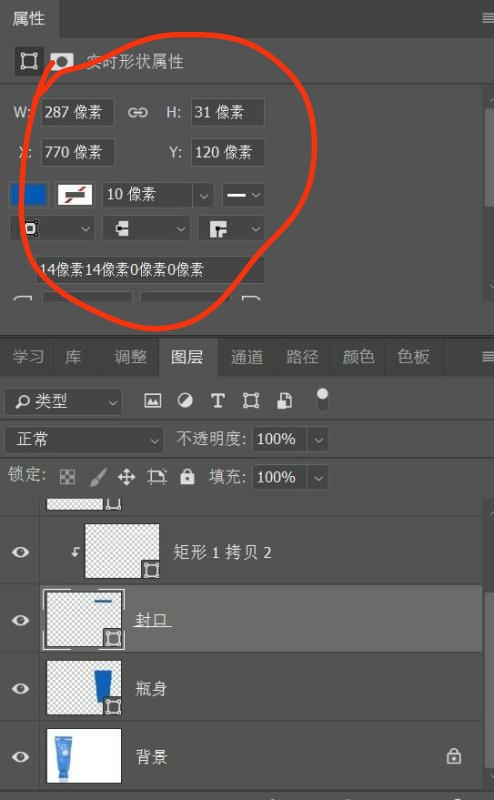Lock layer position
This screenshot has width=494, height=800.
point(127,477)
